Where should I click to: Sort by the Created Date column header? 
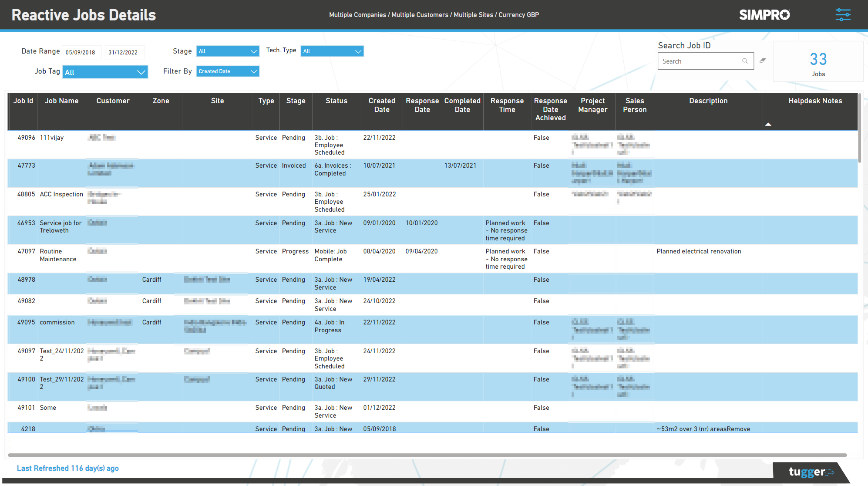[x=382, y=105]
